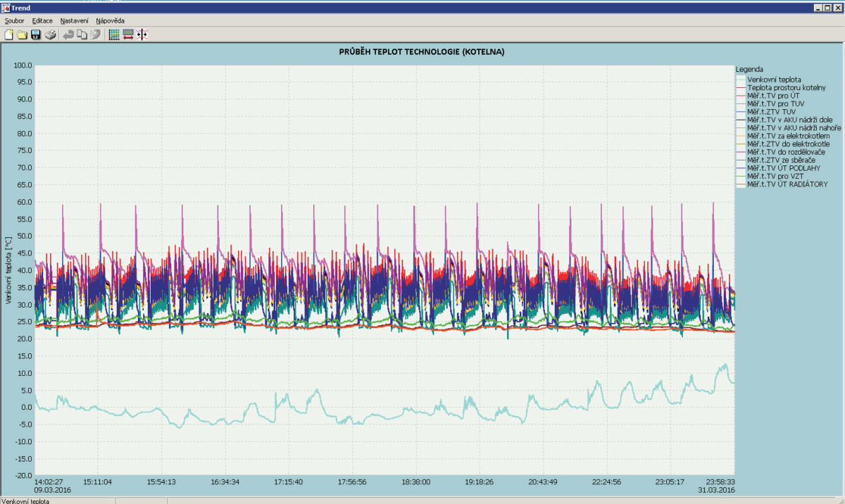Click the Měř.t.TV do rozdělovače color line

tap(741, 152)
